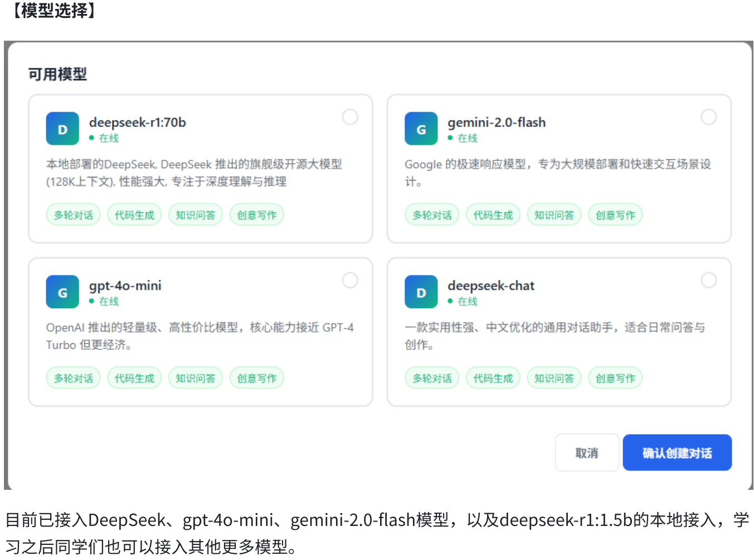Click the 创意写作 tag on gemini-2.0-flash card

615,215
